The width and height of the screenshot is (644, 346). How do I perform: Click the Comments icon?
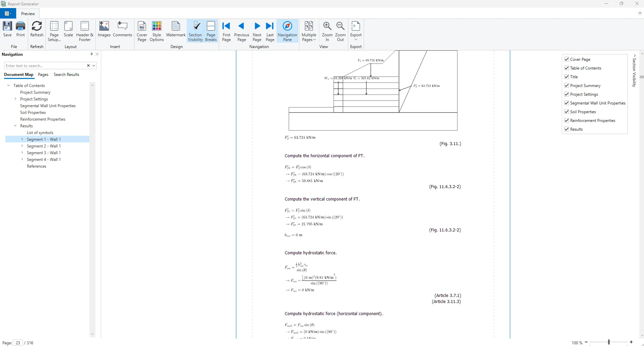(x=122, y=29)
